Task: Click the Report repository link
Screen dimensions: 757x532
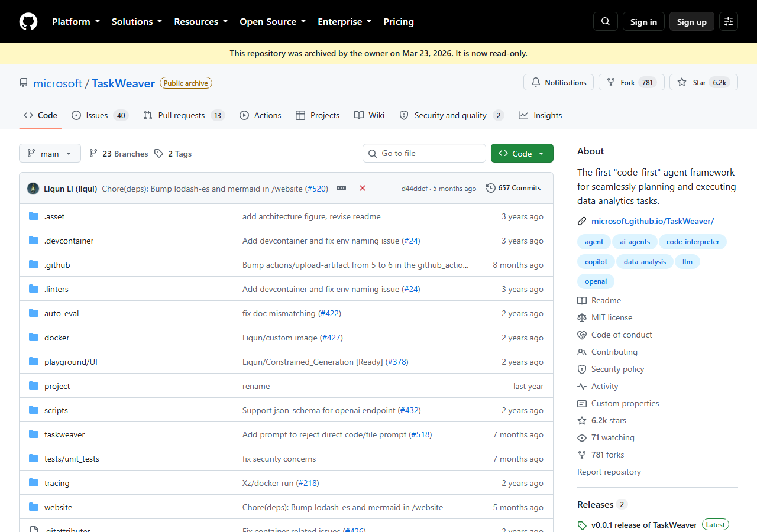Action: coord(609,472)
